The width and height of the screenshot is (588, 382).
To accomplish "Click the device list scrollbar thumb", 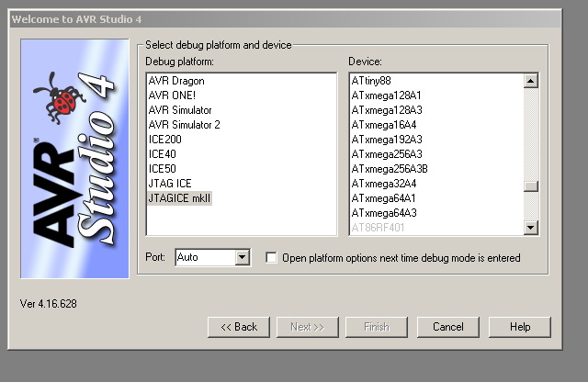I will tap(531, 186).
